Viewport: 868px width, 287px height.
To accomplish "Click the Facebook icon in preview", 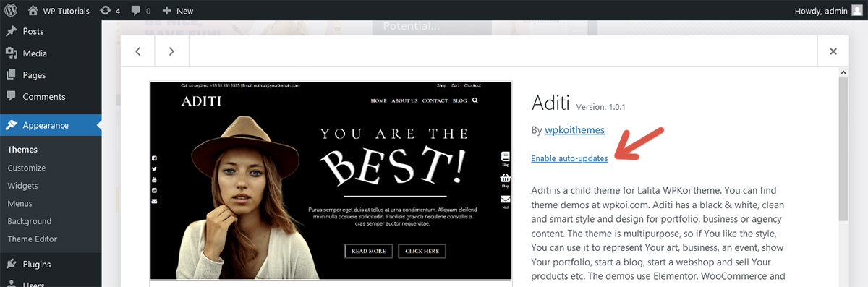I will coord(155,158).
